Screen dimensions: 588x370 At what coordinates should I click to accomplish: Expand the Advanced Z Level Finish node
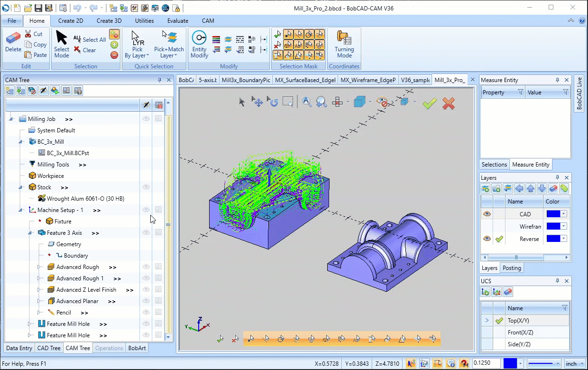pos(39,290)
